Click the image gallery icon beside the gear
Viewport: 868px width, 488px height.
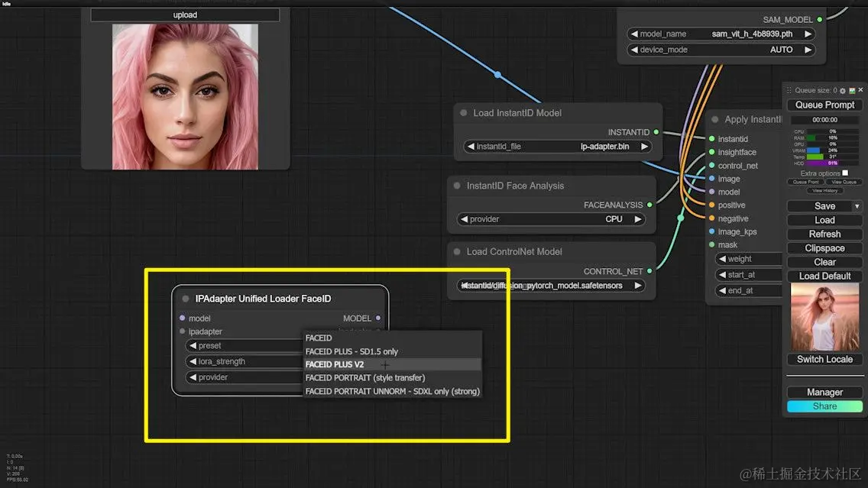click(852, 90)
